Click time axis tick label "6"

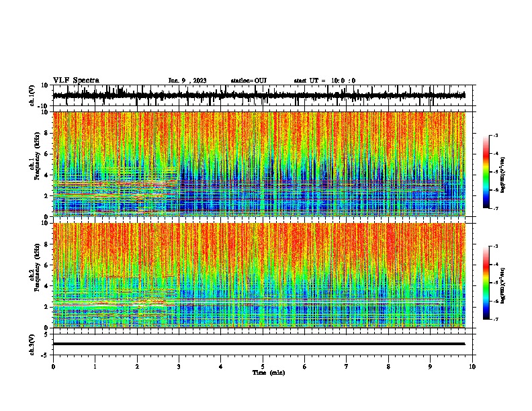305,367
